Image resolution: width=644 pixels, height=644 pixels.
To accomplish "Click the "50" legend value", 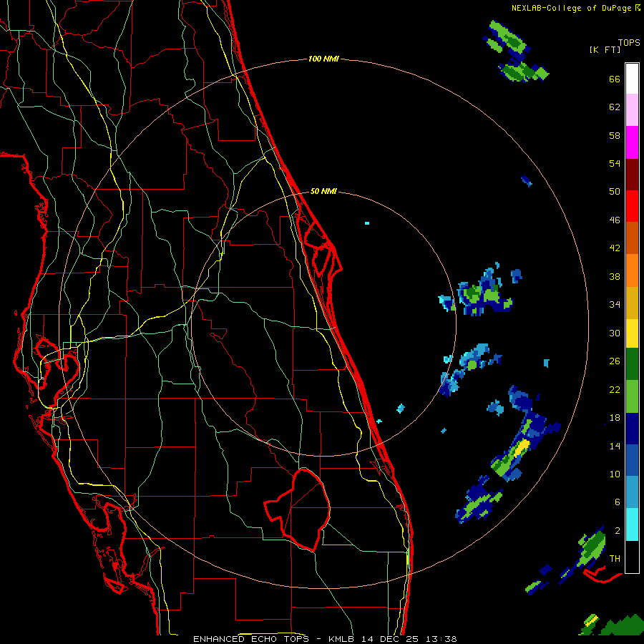I will point(615,191).
